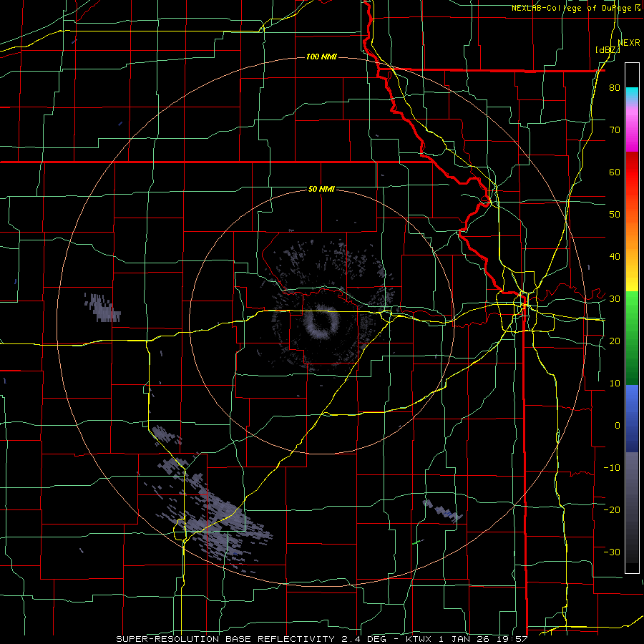Click the -30 value on the dBZ scale
Viewport: 644px width, 644px height.
(x=612, y=552)
